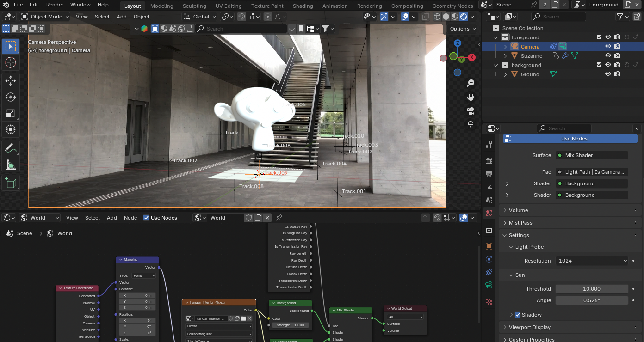This screenshot has height=342, width=644.
Task: Adjust the Background Strength slider
Action: pyautogui.click(x=290, y=325)
